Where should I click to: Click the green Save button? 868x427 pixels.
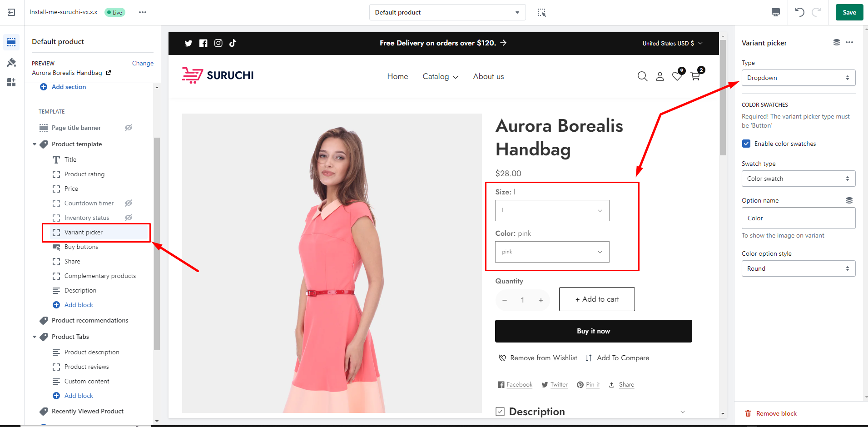coord(849,12)
